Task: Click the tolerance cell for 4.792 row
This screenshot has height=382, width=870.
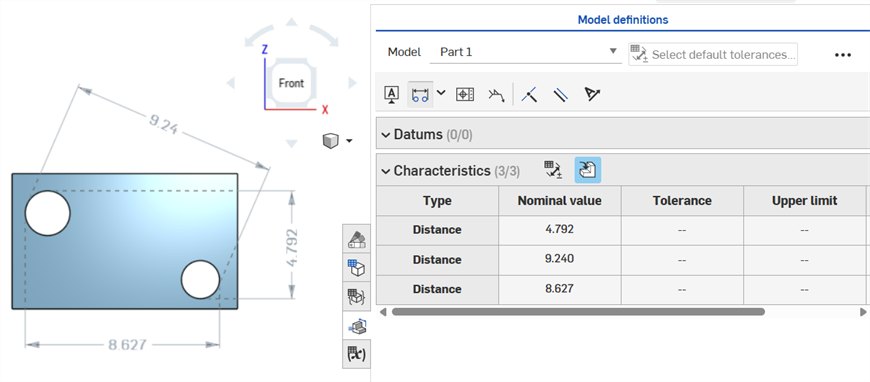Action: click(x=682, y=230)
